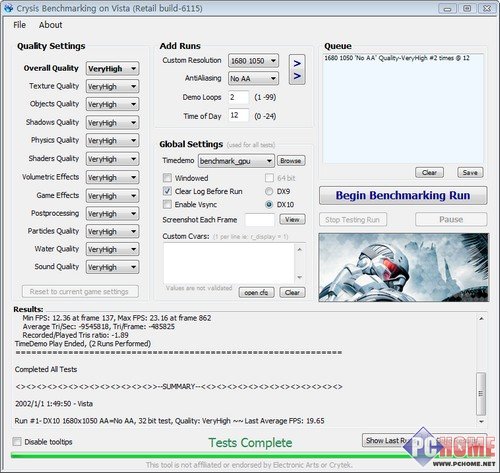The width and height of the screenshot is (500, 473).
Task: Click the Crysis nanosuit banner image
Action: pos(404,267)
